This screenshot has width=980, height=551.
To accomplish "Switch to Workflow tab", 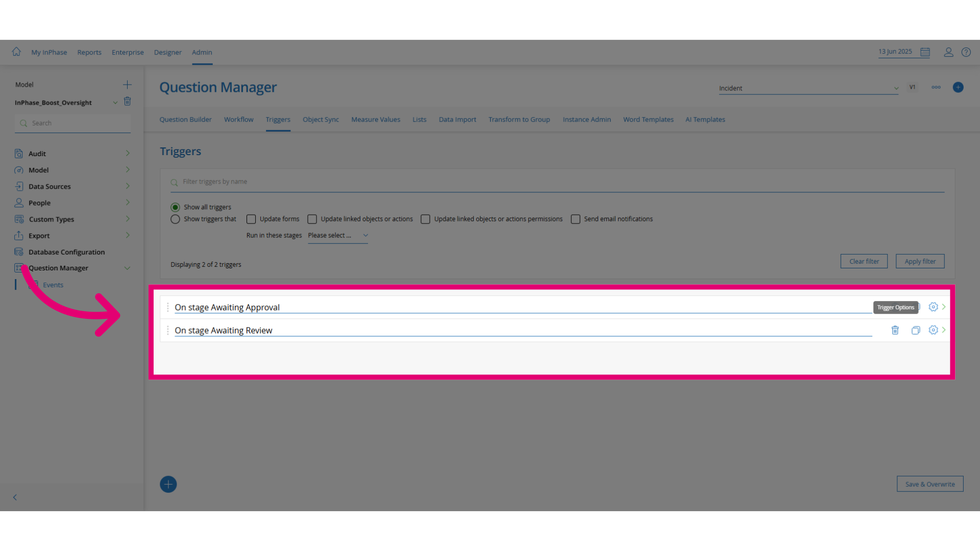I will (238, 119).
